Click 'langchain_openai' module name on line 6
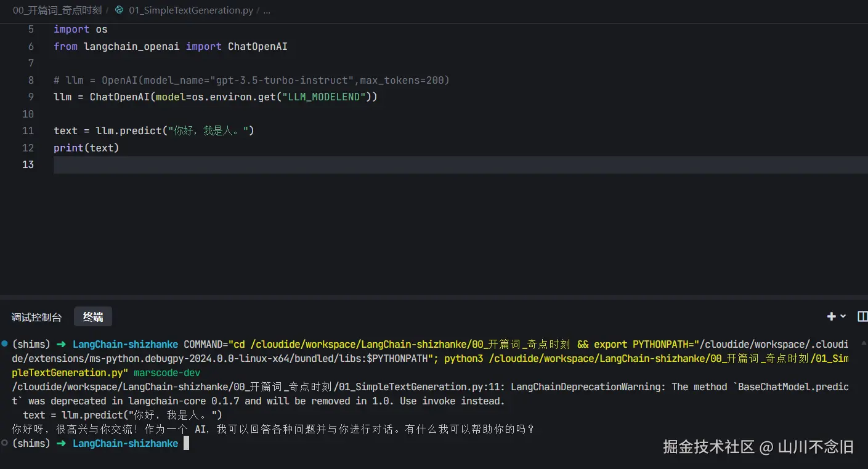Image resolution: width=868 pixels, height=469 pixels. (x=132, y=47)
